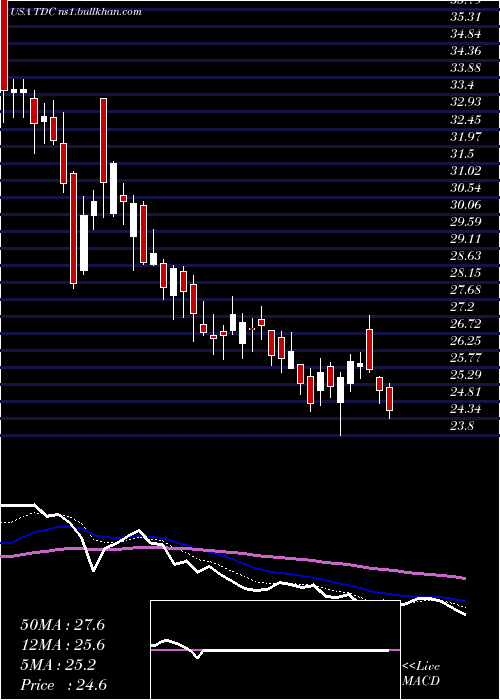
Task: Click the white candle with wick reaching 23.8
Action: click(x=341, y=390)
